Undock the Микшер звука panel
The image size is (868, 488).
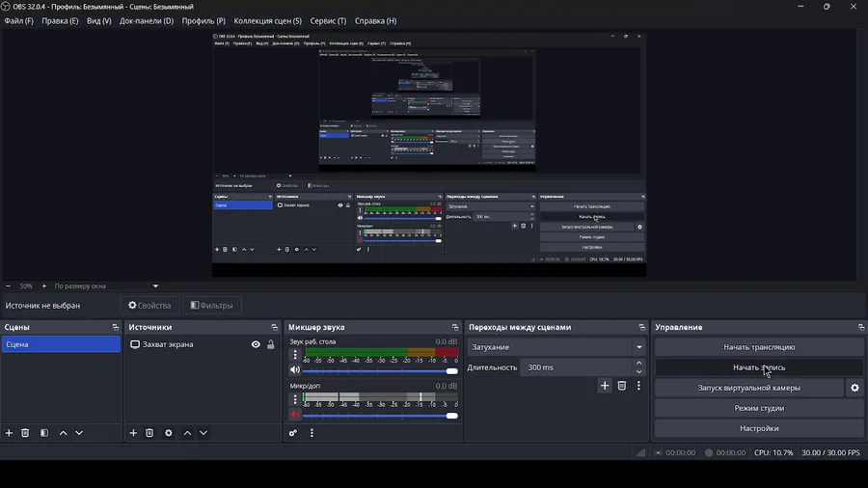(455, 328)
